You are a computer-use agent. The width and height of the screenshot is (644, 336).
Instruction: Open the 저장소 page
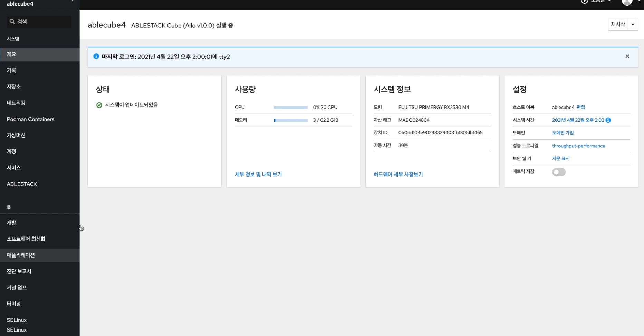[40, 87]
